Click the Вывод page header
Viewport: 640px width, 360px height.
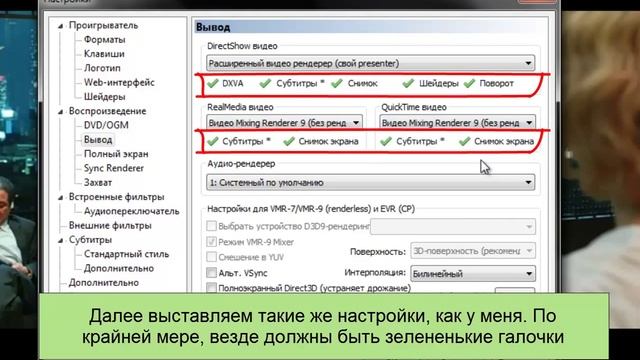pos(371,27)
